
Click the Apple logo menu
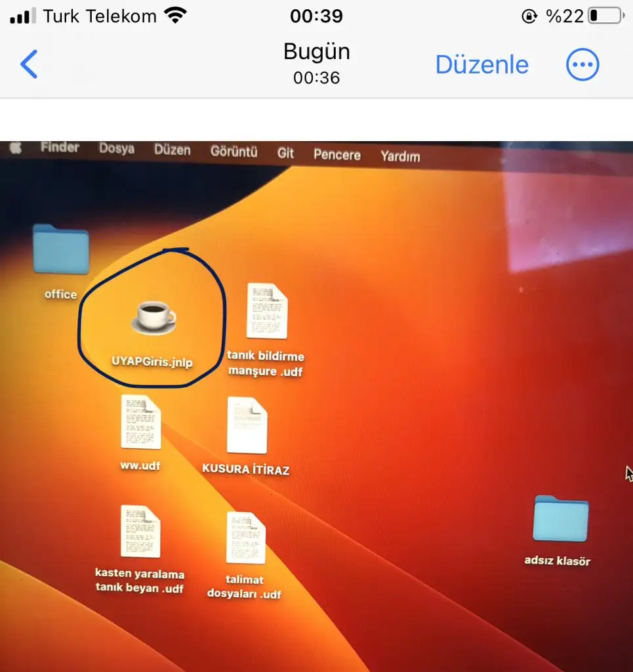14,148
